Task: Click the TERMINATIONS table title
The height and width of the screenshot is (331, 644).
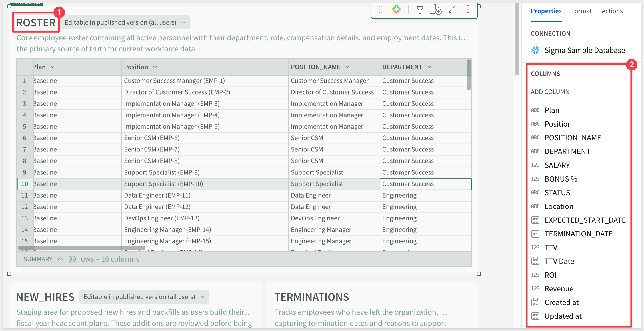Action: click(312, 297)
